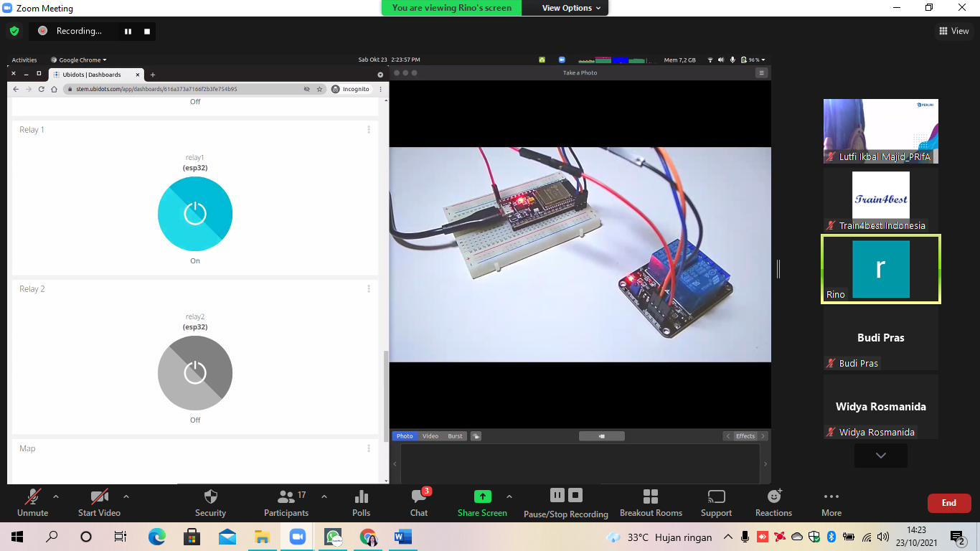Change layout with the View button
Image resolution: width=980 pixels, height=551 pixels.
[x=953, y=31]
